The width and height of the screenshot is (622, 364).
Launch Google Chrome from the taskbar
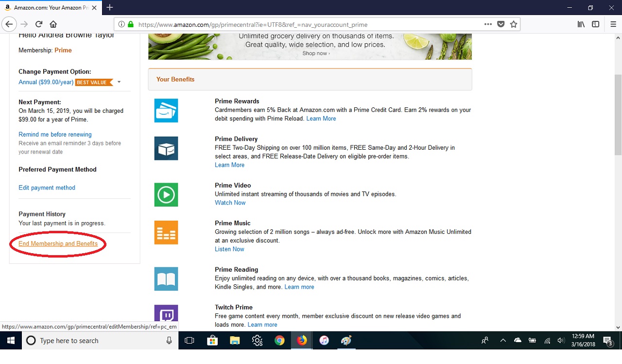[279, 341]
